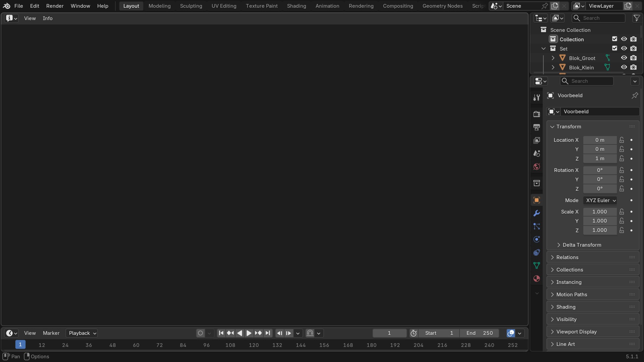This screenshot has width=644, height=362.
Task: Toggle the Location X lock
Action: (622, 140)
